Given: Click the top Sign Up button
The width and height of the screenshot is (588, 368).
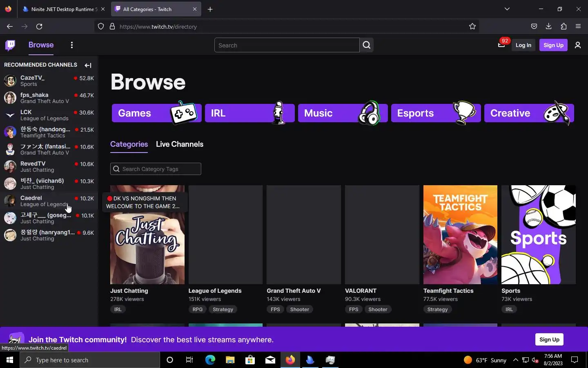Looking at the screenshot, I should click(553, 45).
